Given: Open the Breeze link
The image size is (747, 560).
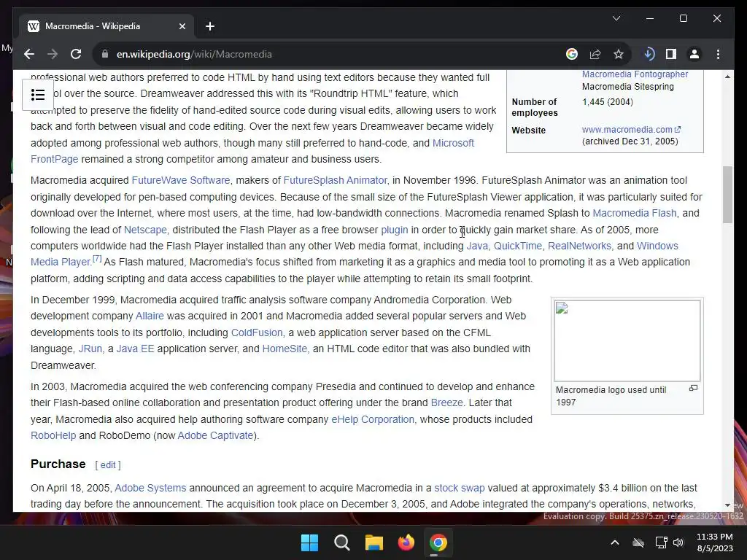Looking at the screenshot, I should point(446,402).
